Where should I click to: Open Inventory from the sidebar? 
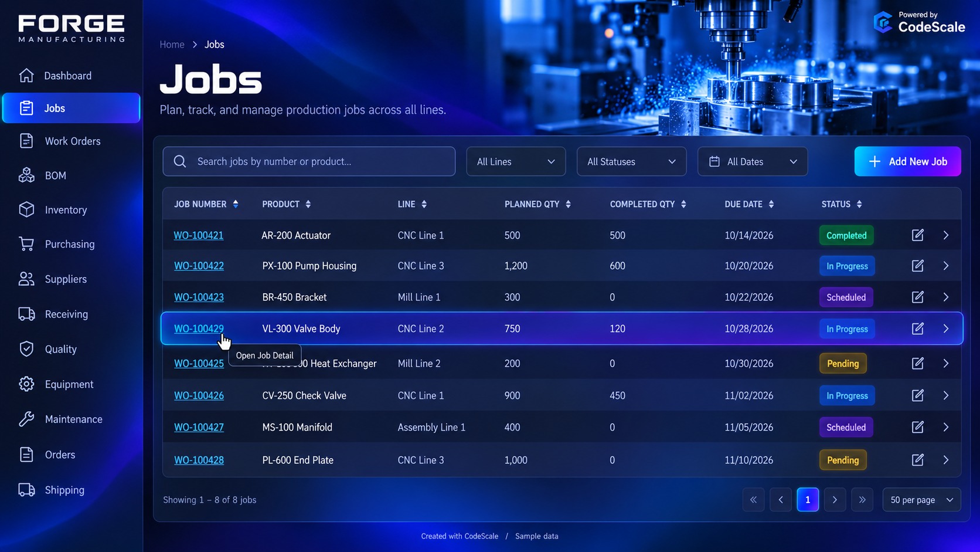[72, 210]
